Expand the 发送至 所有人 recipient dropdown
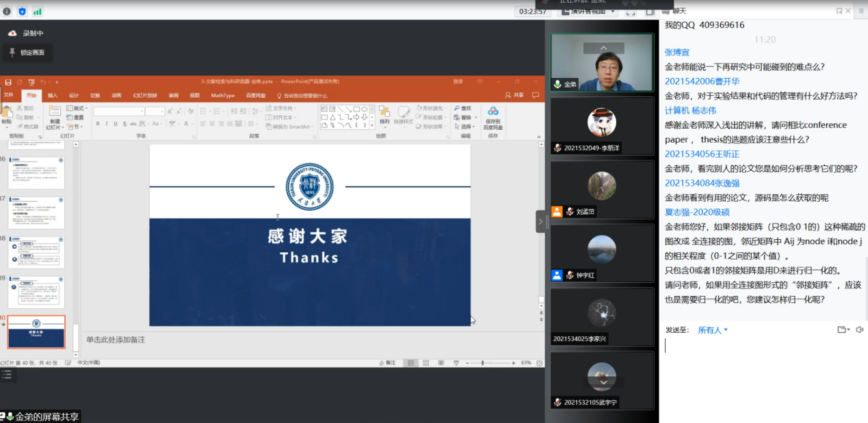Viewport: 868px width, 423px height. click(713, 330)
